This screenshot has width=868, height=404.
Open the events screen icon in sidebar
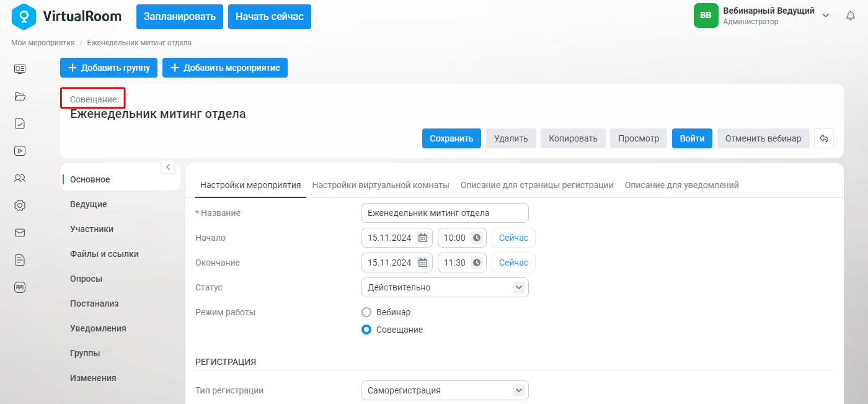20,69
